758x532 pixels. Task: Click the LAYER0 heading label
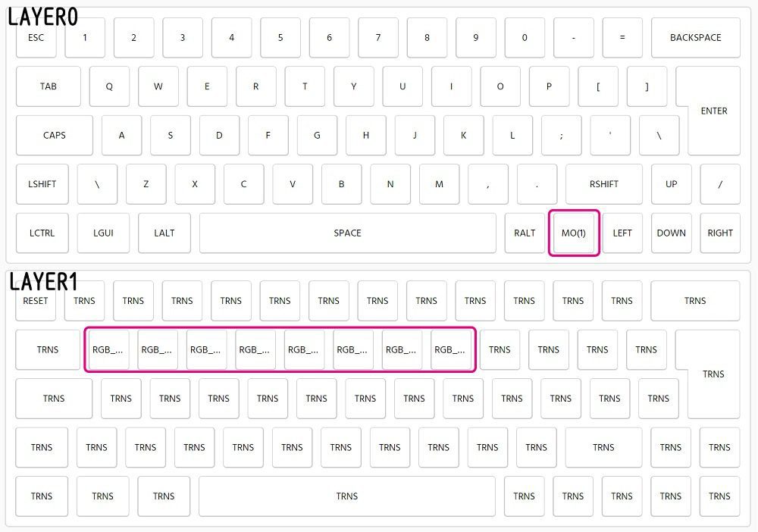pos(42,16)
